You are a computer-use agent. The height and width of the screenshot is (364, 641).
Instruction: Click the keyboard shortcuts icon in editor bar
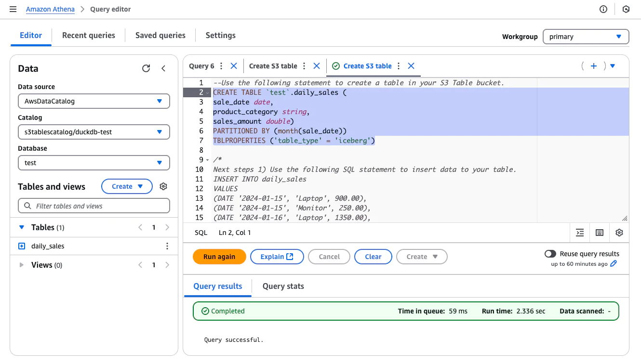(x=600, y=233)
